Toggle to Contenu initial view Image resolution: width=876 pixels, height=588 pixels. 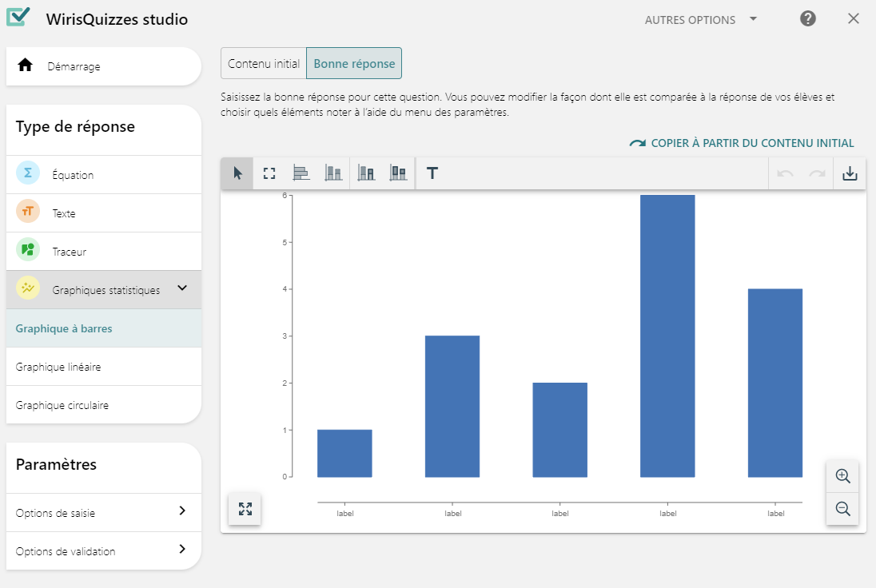264,64
